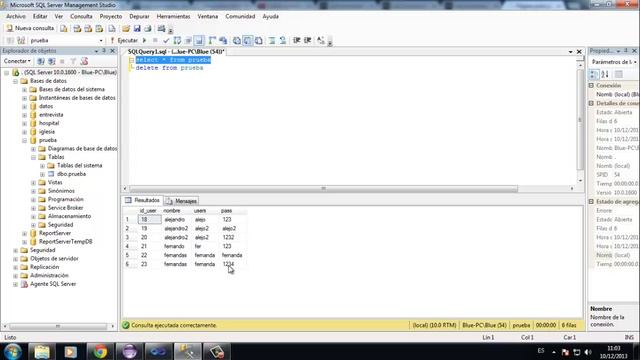Screen dimensions: 640x360
Task: Collapse the Conexión properties section
Action: pyautogui.click(x=591, y=86)
